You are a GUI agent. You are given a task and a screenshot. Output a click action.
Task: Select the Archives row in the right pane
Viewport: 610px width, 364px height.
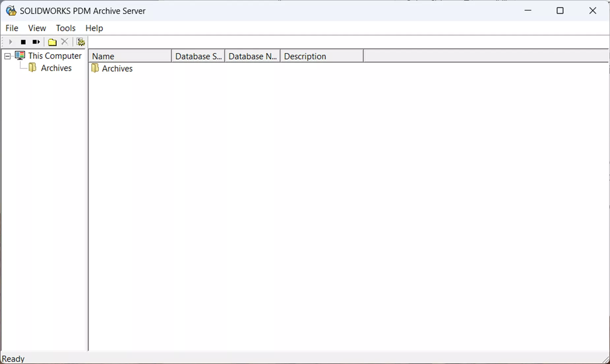coord(117,68)
